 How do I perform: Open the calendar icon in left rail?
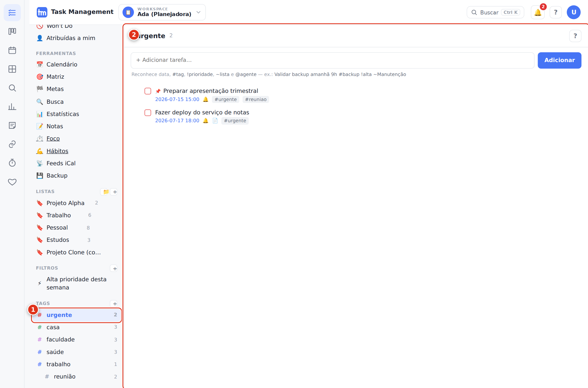pyautogui.click(x=12, y=50)
